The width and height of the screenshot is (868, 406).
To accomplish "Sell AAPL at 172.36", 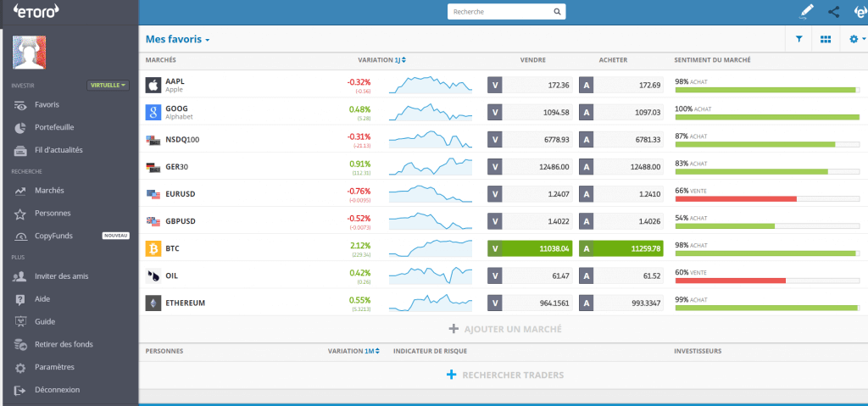I will tap(530, 85).
